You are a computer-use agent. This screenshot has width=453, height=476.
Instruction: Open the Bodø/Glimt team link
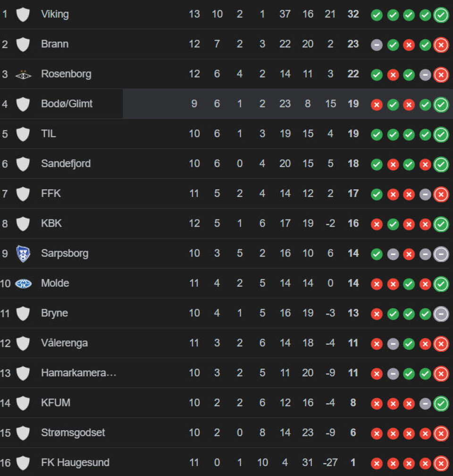coord(67,104)
